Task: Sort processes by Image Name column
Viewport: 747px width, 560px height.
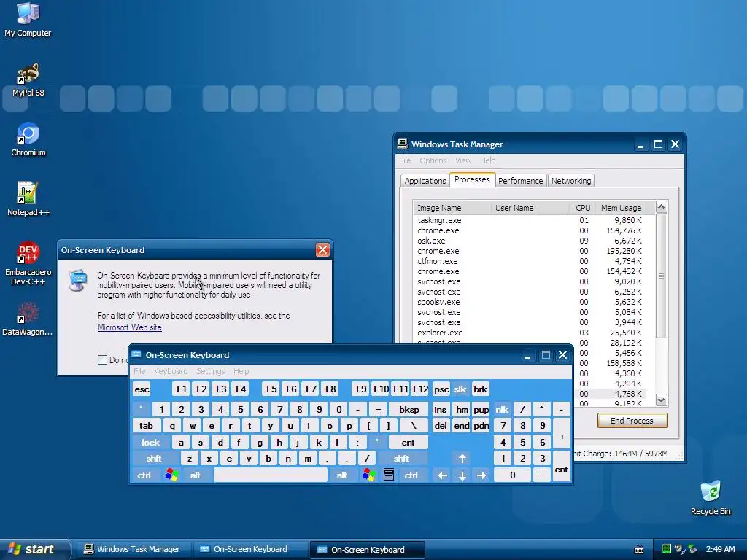Action: click(452, 208)
